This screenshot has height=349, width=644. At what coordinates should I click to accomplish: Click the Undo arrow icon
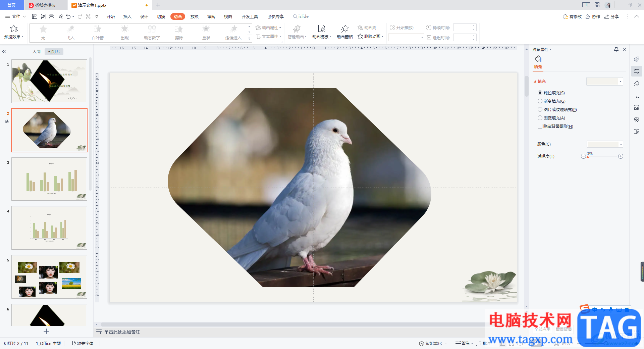pyautogui.click(x=68, y=16)
